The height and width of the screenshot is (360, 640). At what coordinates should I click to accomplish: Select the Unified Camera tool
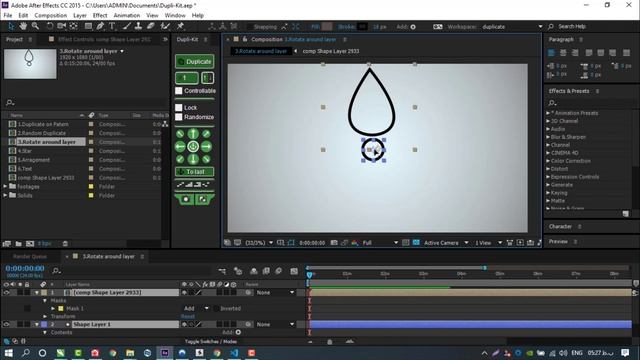[61, 26]
